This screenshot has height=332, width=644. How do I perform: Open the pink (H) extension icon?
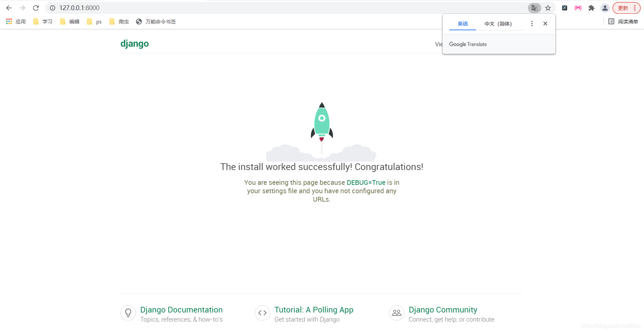click(578, 8)
